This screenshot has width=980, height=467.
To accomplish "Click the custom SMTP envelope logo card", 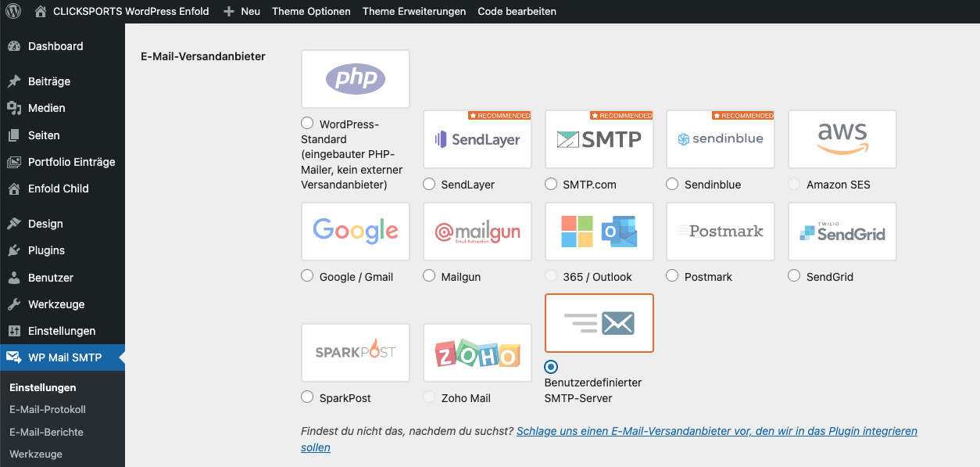I will (599, 323).
